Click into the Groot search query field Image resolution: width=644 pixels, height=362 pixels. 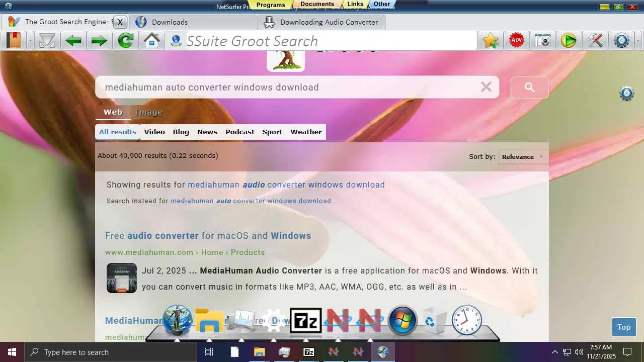tap(289, 87)
